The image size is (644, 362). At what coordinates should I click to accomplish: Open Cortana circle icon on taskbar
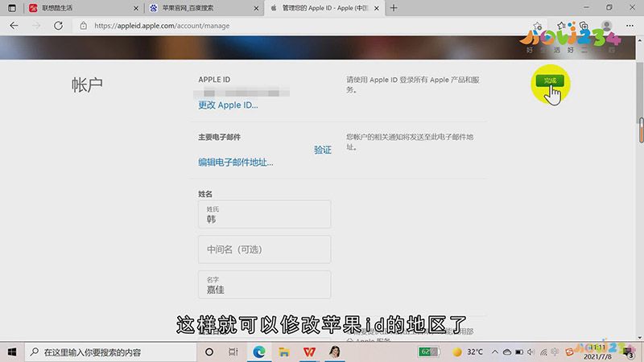(x=209, y=352)
